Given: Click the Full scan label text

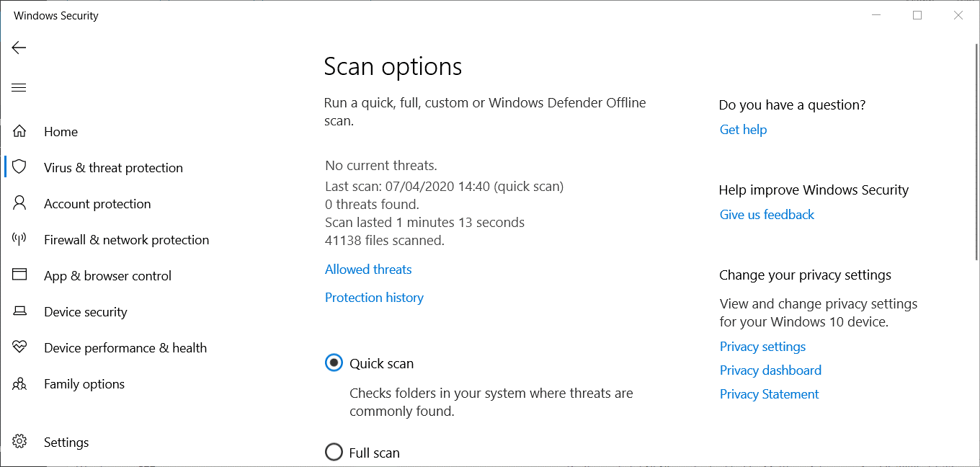Looking at the screenshot, I should (374, 453).
